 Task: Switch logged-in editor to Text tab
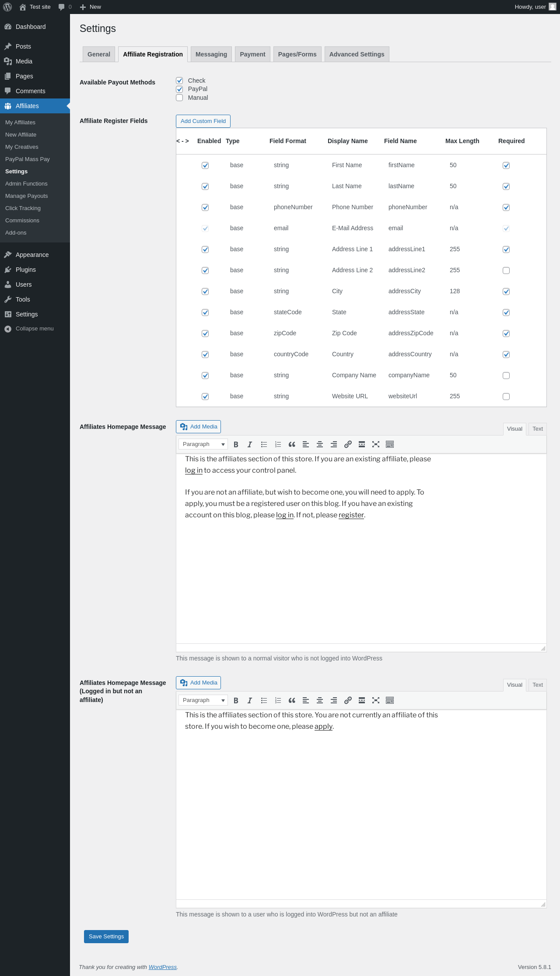538,685
